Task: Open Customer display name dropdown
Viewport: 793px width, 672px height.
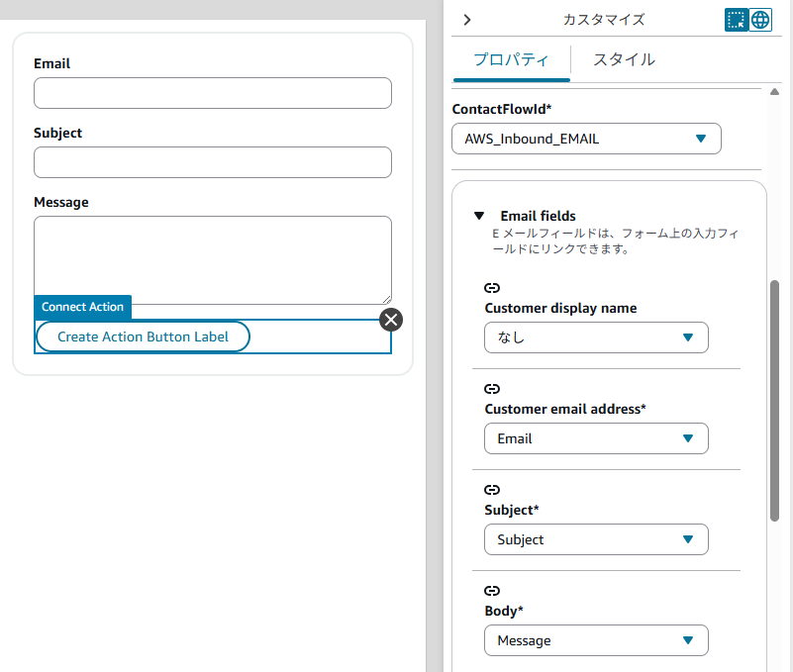Action: pos(596,337)
